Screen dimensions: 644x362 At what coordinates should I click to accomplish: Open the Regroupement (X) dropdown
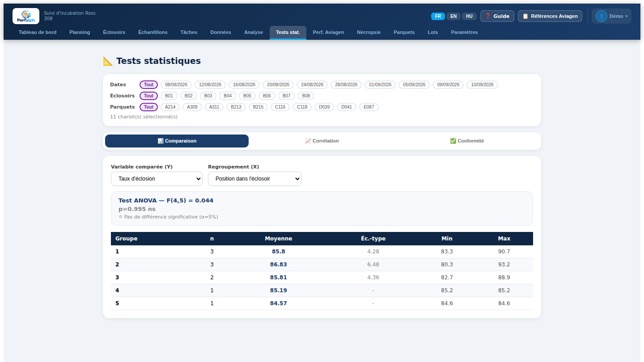pyautogui.click(x=254, y=179)
